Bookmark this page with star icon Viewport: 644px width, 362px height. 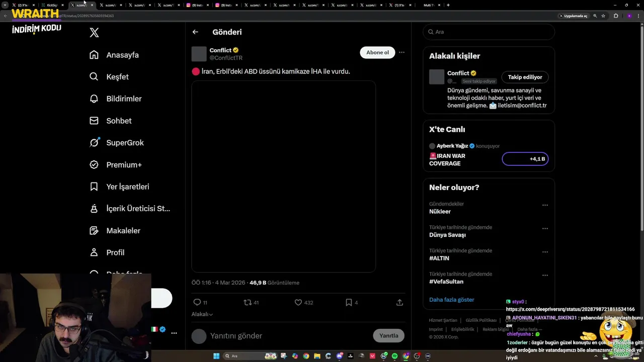[603, 16]
